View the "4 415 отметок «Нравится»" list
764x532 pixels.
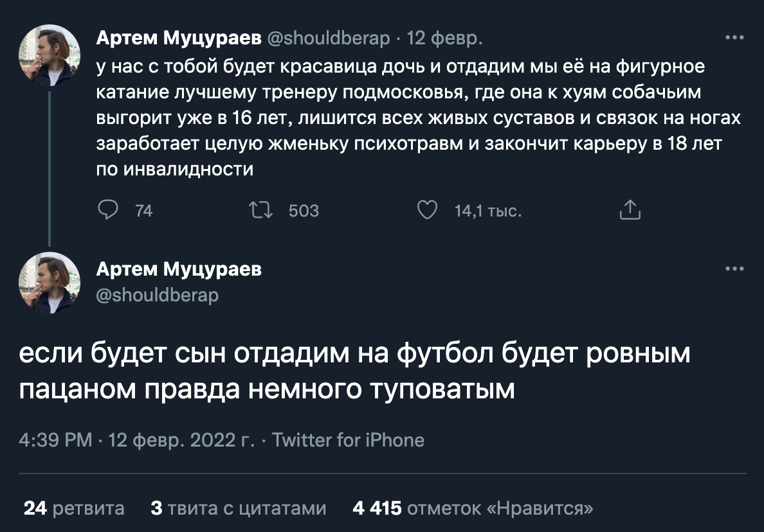[473, 508]
